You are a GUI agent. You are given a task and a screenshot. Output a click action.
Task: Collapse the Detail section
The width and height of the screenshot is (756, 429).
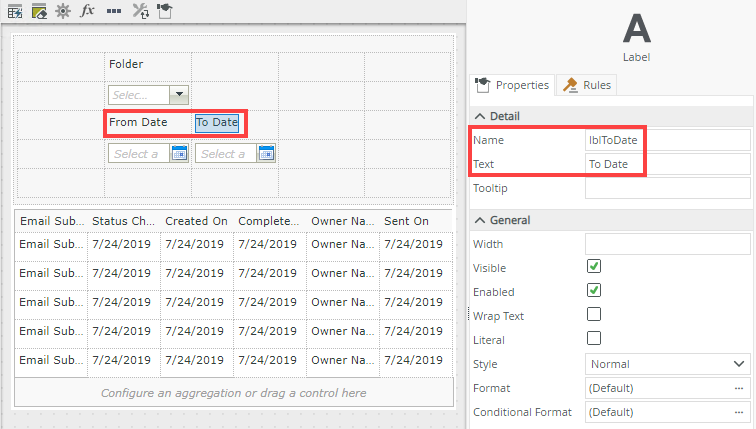coord(480,116)
